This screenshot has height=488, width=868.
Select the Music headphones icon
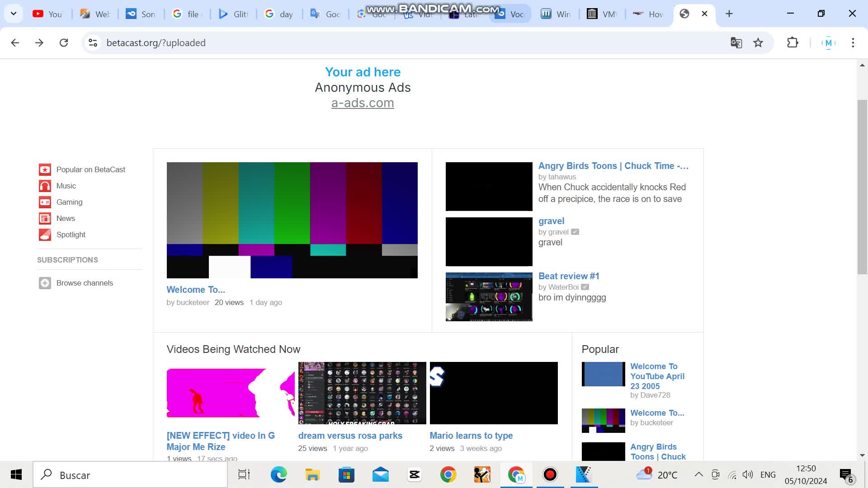(x=45, y=186)
